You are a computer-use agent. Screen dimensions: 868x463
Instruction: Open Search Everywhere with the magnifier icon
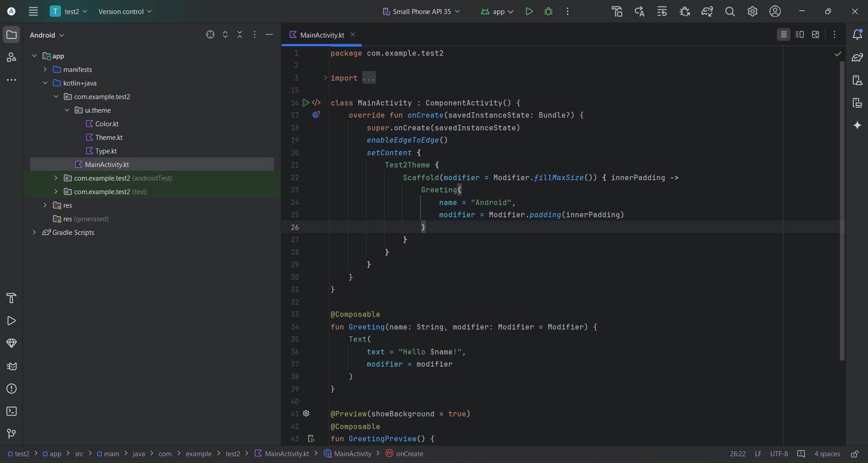pos(730,11)
